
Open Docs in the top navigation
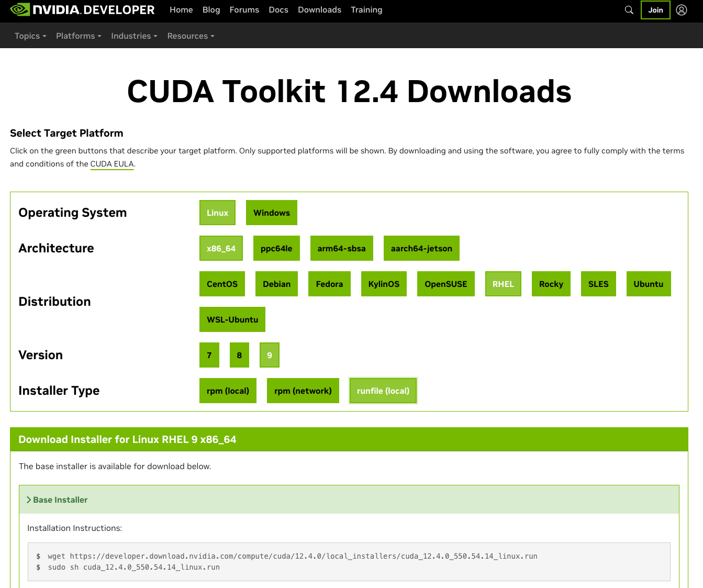coord(278,10)
